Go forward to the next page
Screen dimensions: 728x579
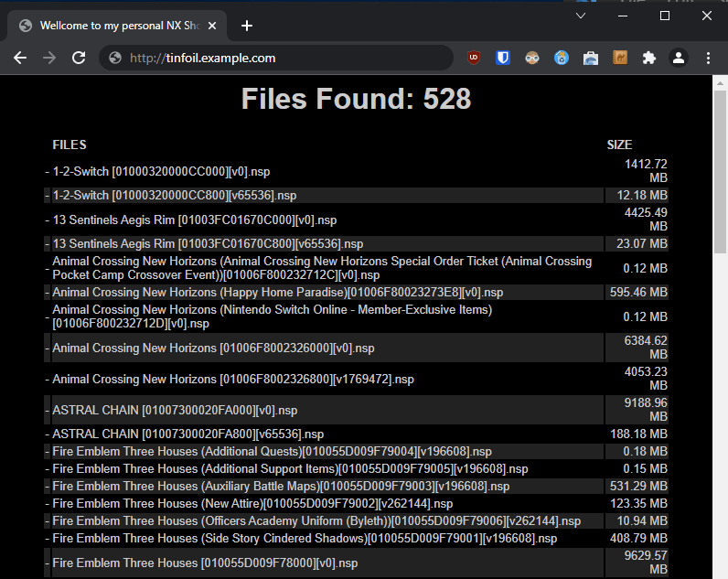49,58
